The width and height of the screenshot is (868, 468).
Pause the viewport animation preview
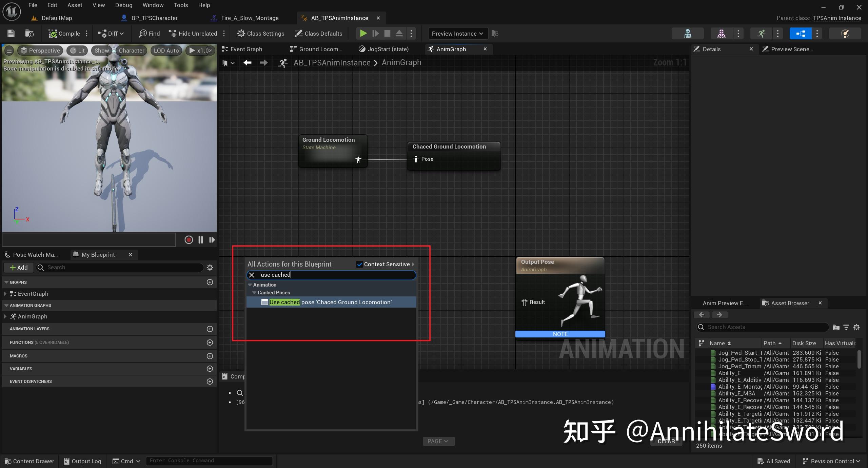click(x=201, y=240)
